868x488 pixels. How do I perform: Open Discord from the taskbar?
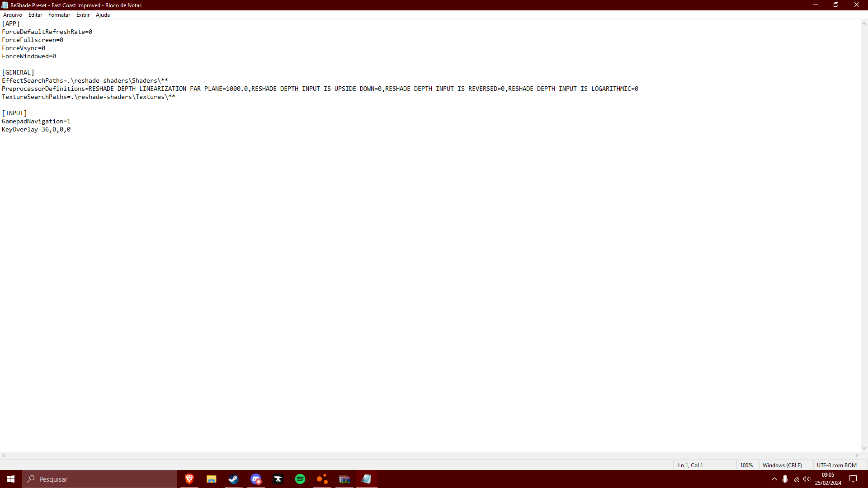coord(256,479)
